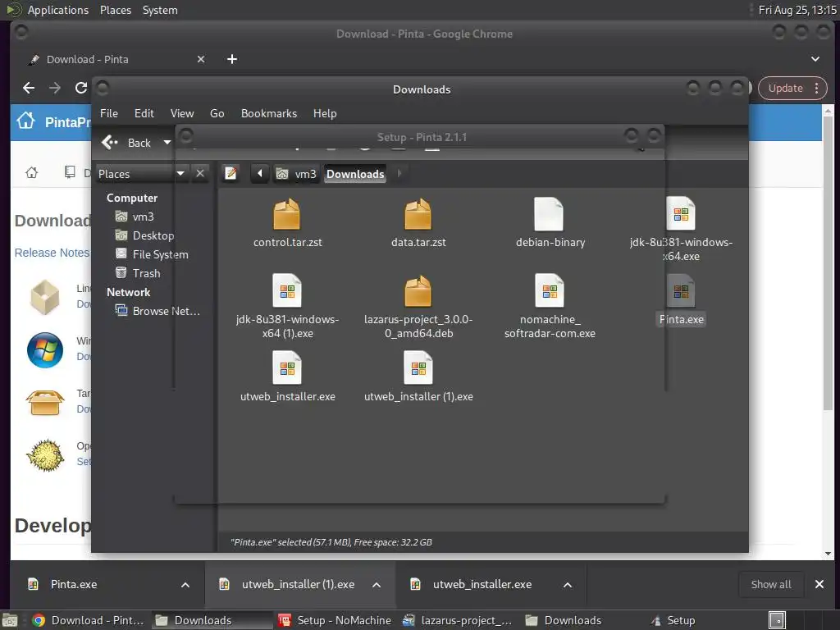Screen dimensions: 840x630
Task: Open the Bookmarks menu
Action: (x=269, y=113)
